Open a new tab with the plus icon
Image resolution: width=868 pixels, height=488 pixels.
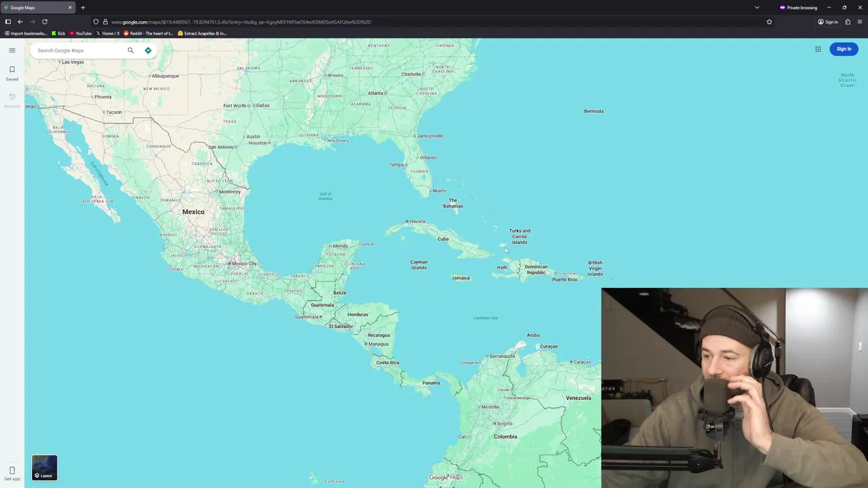click(x=83, y=7)
